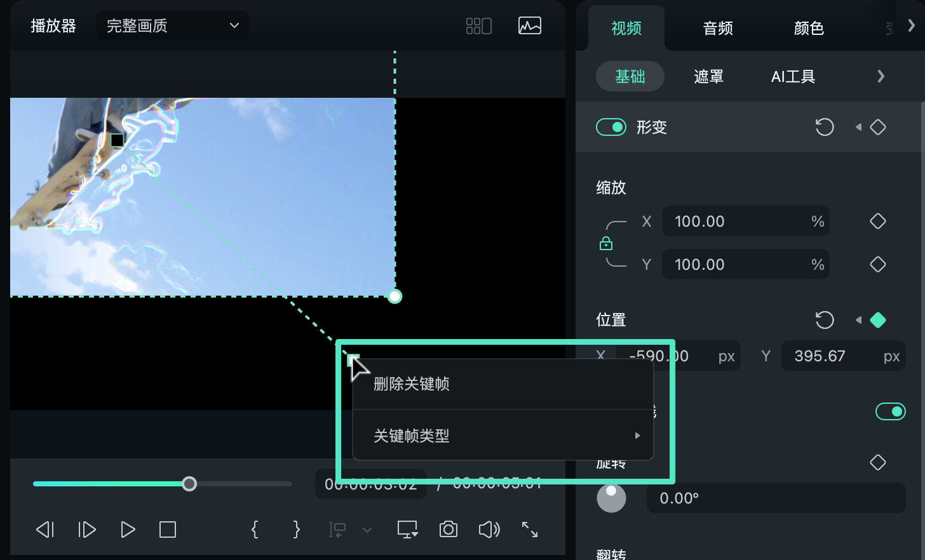
Task: Expand more panels with the chevron after AI工具
Action: click(881, 76)
